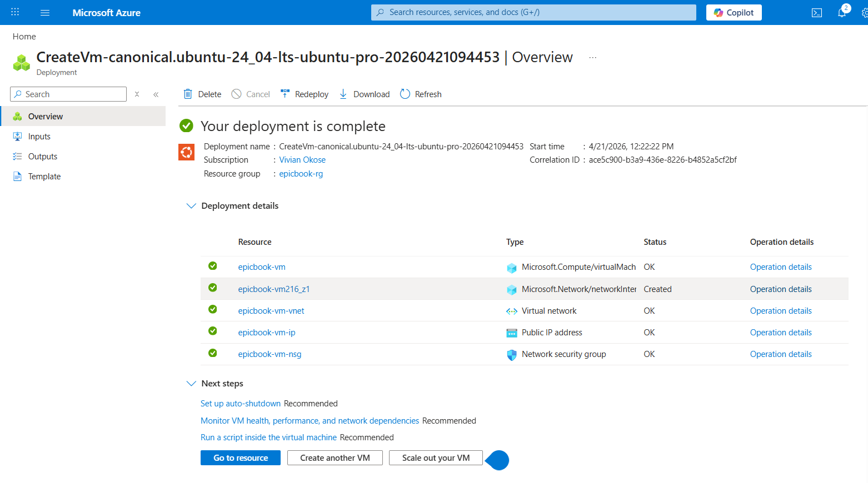Open Operation details for epicbook-vm-ip
Image resolution: width=868 pixels, height=483 pixels.
click(781, 333)
